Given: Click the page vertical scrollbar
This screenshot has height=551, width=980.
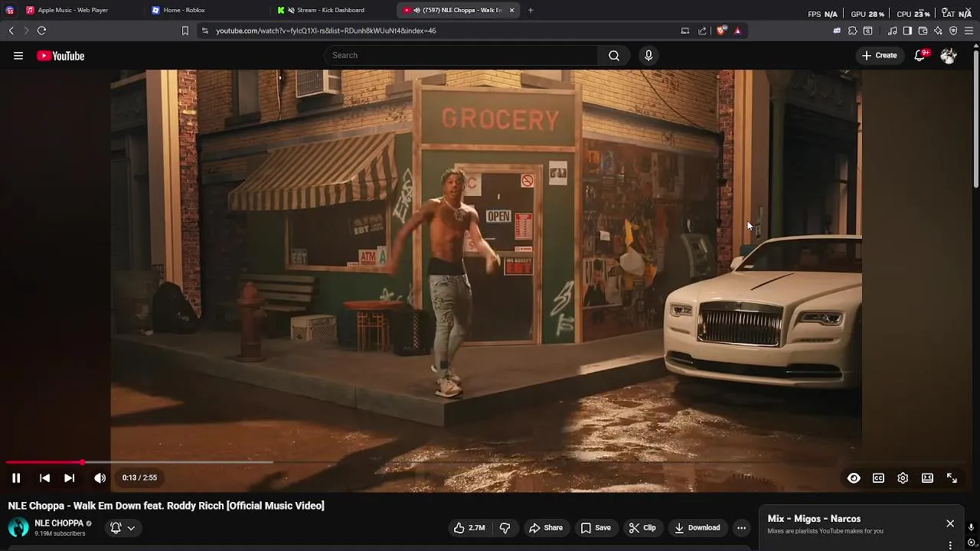Looking at the screenshot, I should 975,118.
